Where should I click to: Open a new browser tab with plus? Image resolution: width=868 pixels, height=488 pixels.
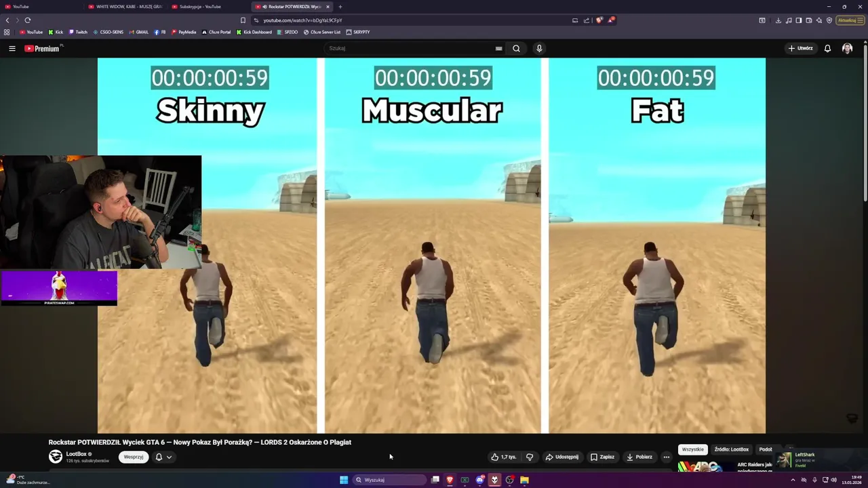(x=340, y=7)
